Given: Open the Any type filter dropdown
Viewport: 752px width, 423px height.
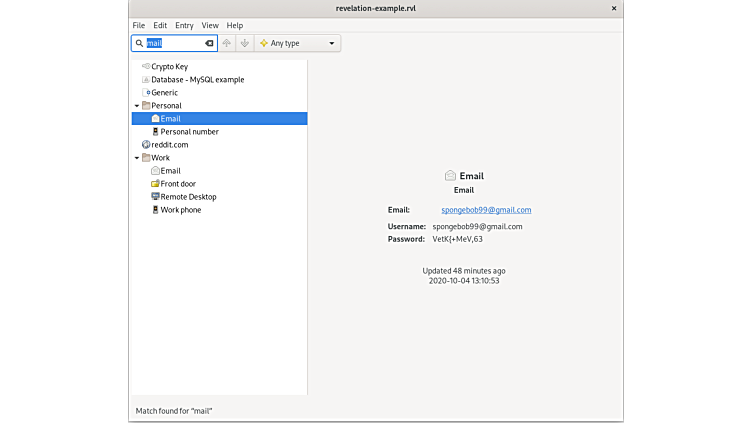Looking at the screenshot, I should tap(298, 44).
